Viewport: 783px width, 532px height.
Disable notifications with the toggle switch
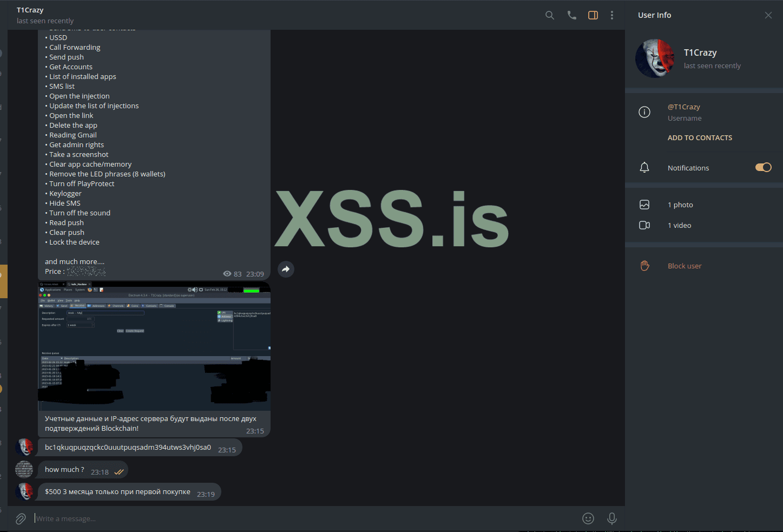[x=764, y=167]
